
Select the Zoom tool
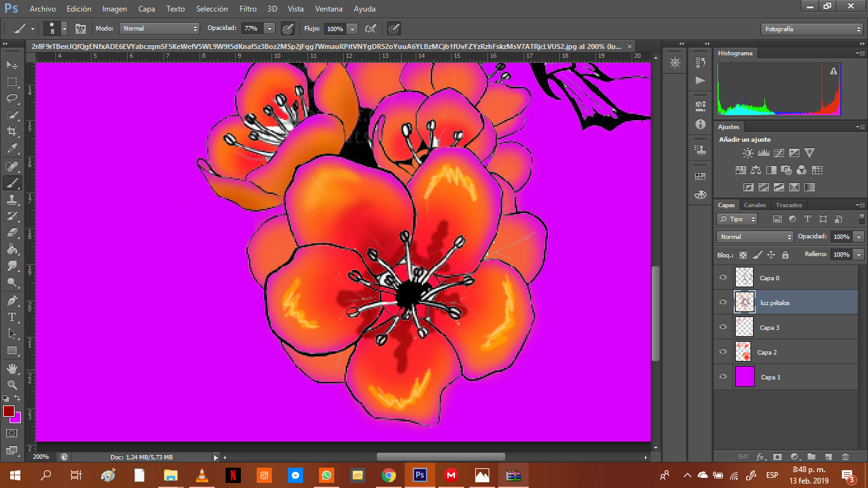point(12,385)
